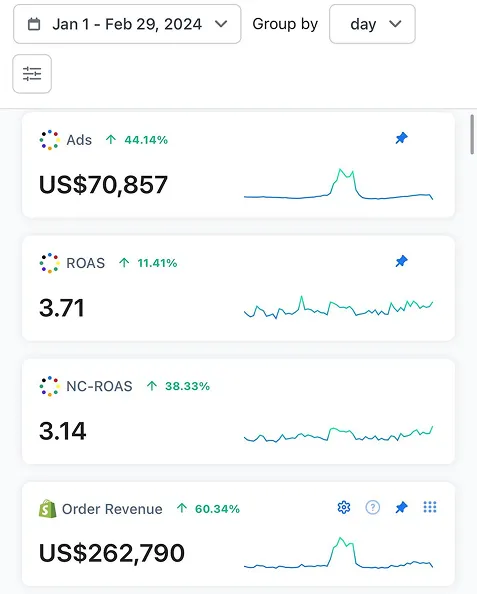Expand the Group by day dropdown
Viewport: 477px width, 594px height.
pyautogui.click(x=372, y=24)
